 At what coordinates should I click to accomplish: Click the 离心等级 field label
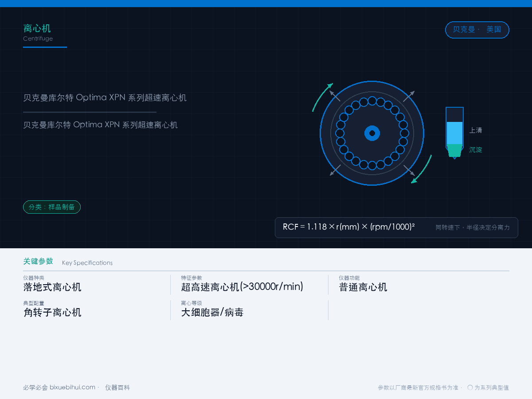(192, 303)
